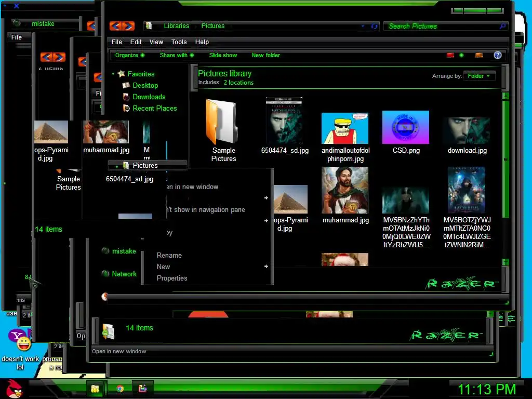The image size is (532, 399).
Task: Select the mistake item in the navigation pane
Action: (x=124, y=251)
